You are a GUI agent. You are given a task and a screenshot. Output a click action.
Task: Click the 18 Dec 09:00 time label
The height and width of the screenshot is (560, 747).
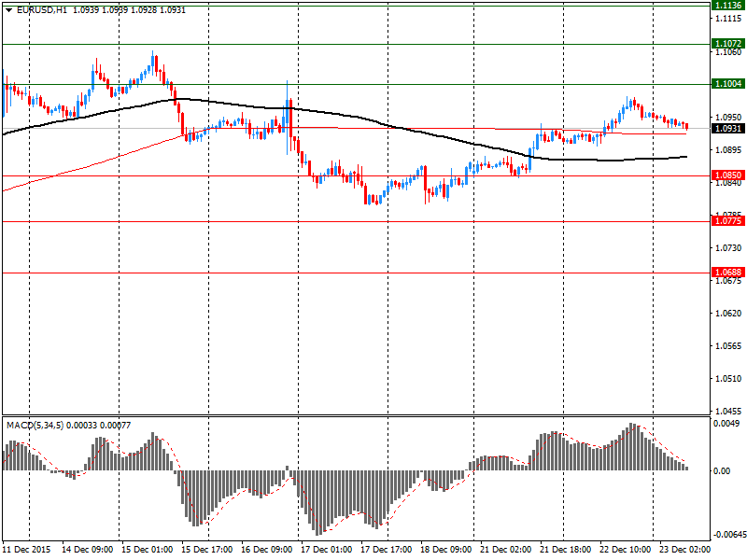(x=446, y=550)
